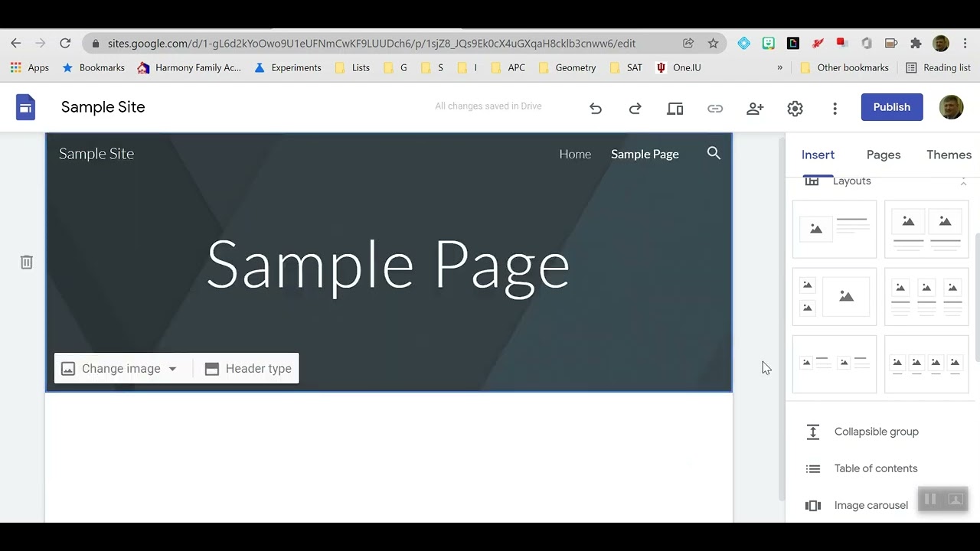Bookmark this tab with the star
980x551 pixels.
click(713, 44)
